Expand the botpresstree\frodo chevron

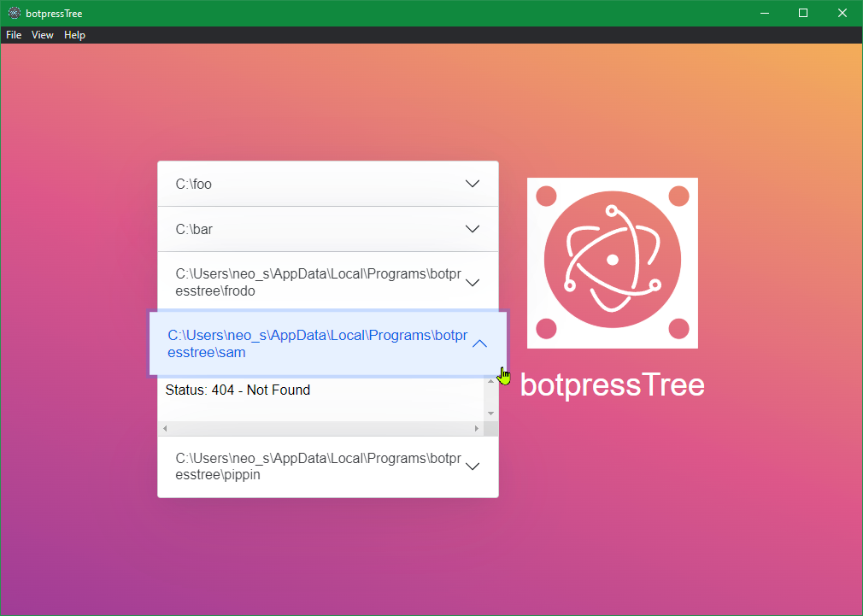tap(473, 283)
